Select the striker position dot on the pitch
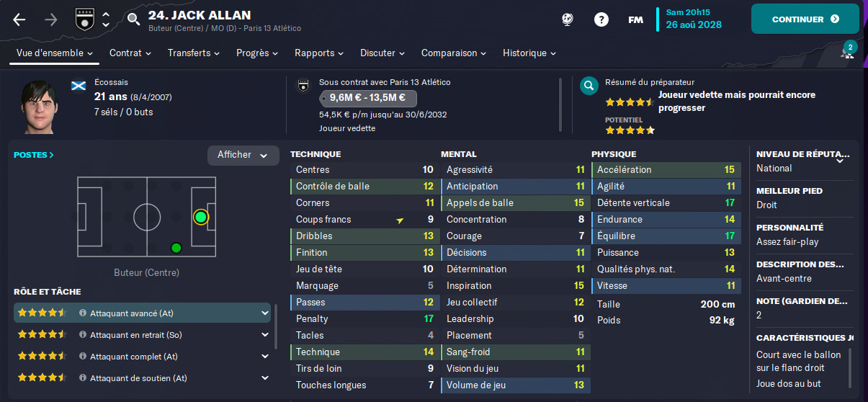This screenshot has height=402, width=868. pyautogui.click(x=200, y=217)
